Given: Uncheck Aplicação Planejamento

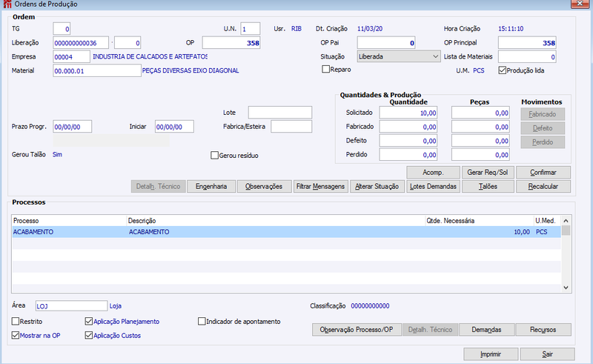Looking at the screenshot, I should coord(89,322).
